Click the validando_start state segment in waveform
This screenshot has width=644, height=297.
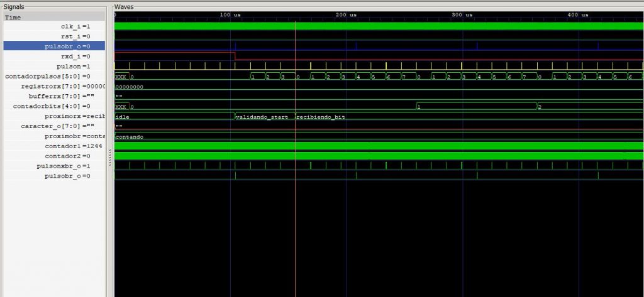[x=264, y=117]
